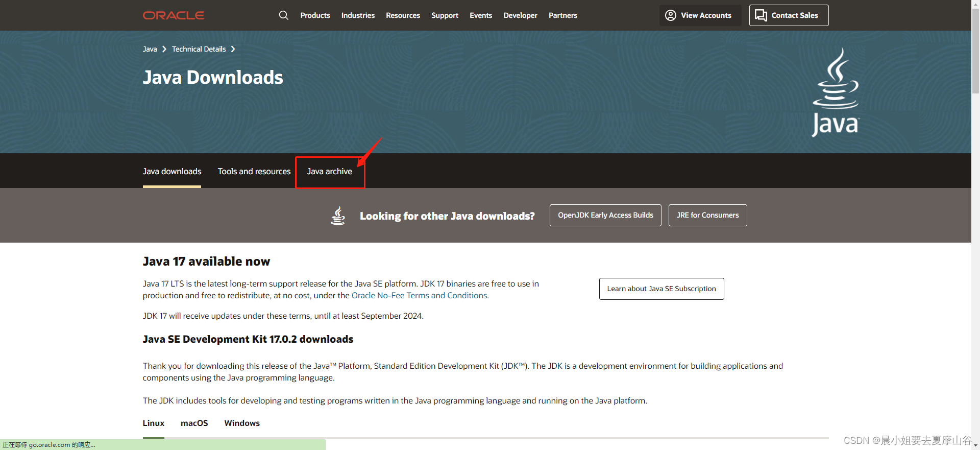Open the Developer menu
Viewport: 980px width, 450px height.
[x=520, y=15]
